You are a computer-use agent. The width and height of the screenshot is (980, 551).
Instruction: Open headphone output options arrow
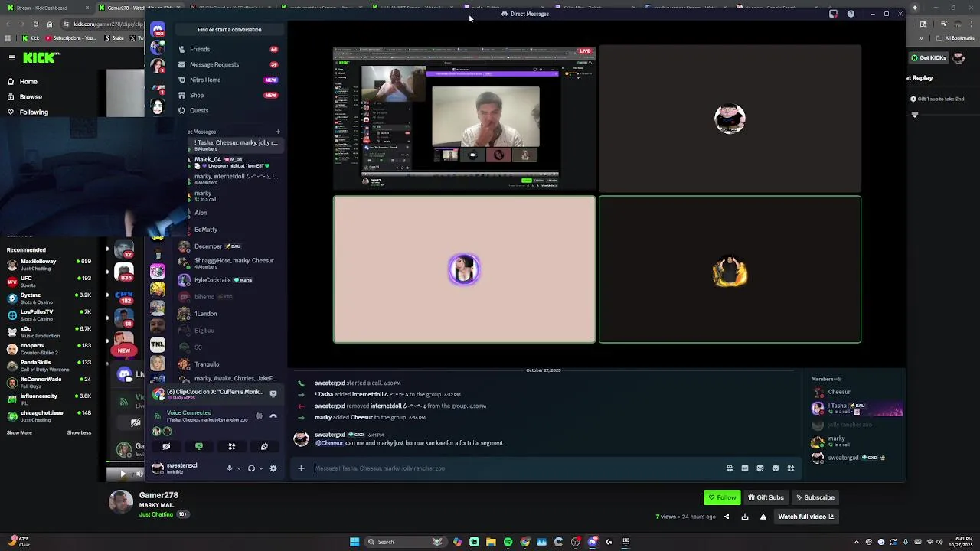(260, 468)
